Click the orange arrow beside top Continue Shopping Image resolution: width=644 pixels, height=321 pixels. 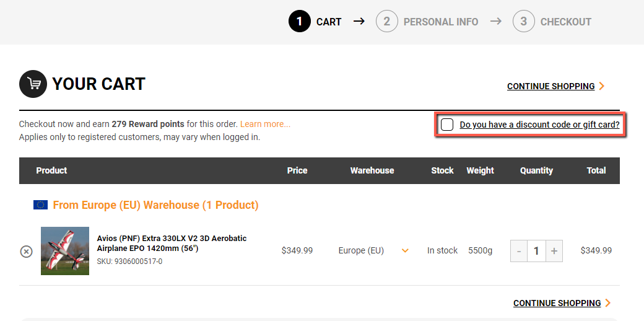pos(602,86)
